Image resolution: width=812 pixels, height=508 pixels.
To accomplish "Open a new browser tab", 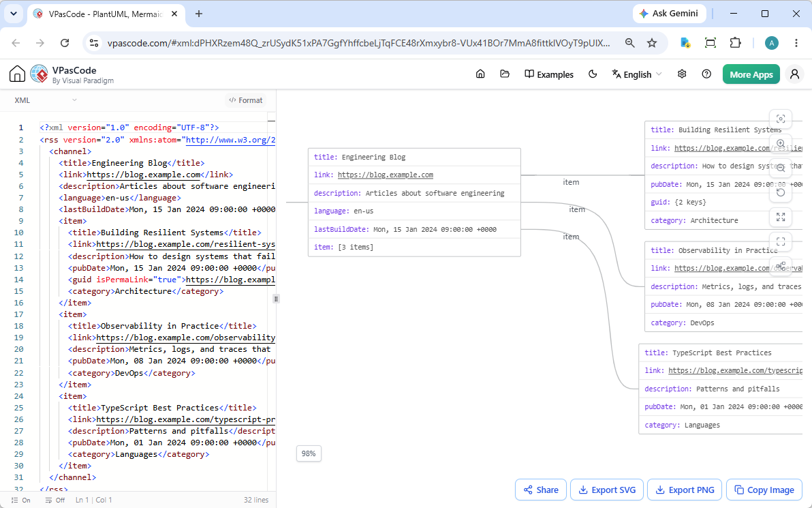I will point(199,14).
